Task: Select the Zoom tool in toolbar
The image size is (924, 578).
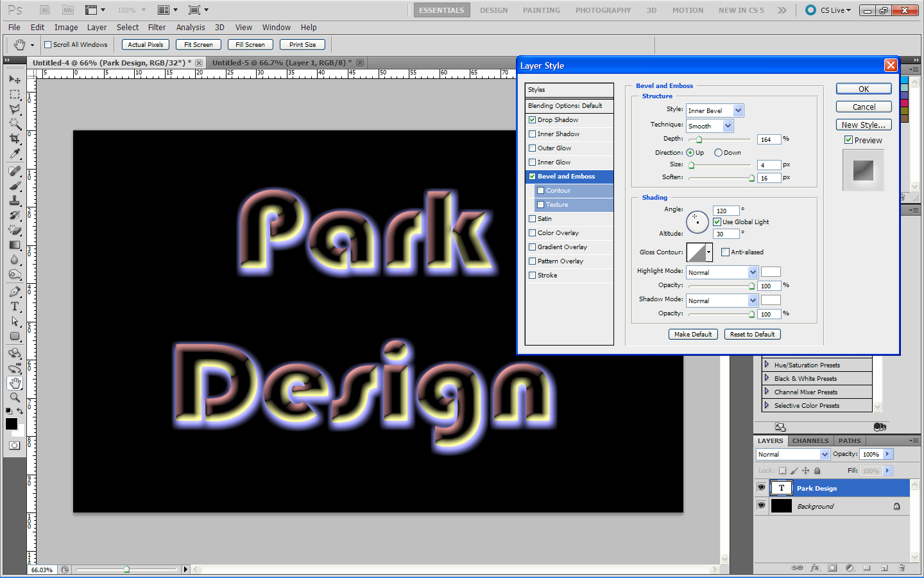Action: coord(15,398)
